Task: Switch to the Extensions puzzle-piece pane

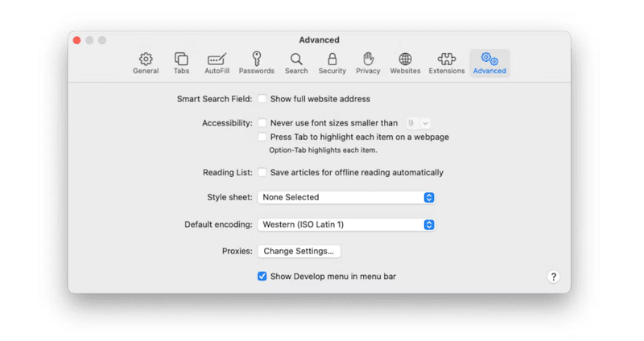Action: (447, 64)
